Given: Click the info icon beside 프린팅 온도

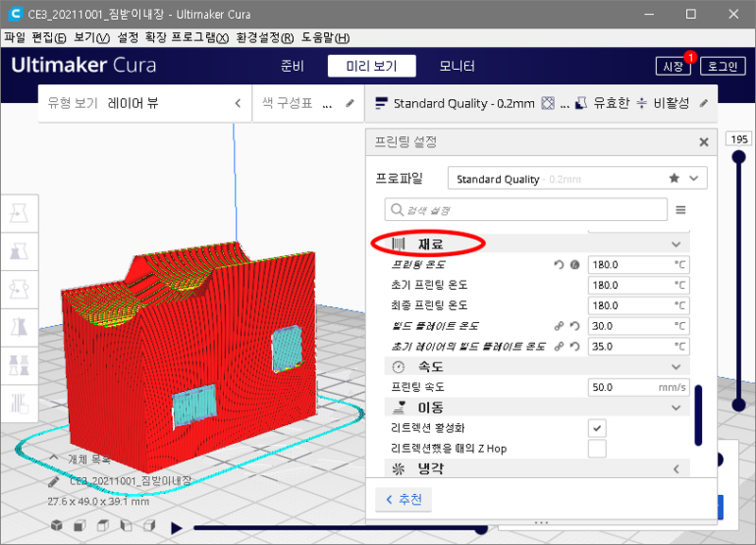Looking at the screenshot, I should (x=575, y=264).
